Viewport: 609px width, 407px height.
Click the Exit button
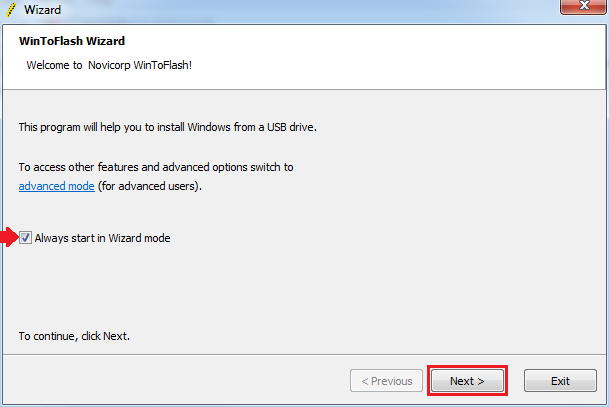(x=560, y=381)
